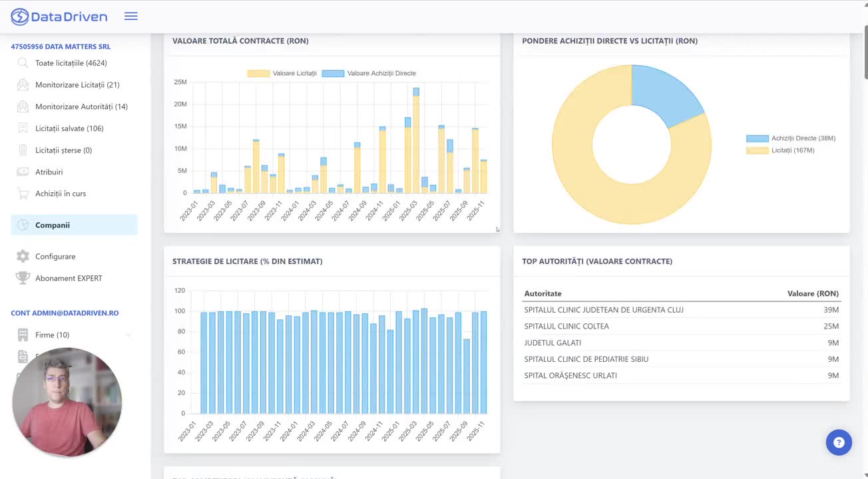Image resolution: width=868 pixels, height=479 pixels.
Task: Click the Achiziții Directe (38M) blue legend swatch
Action: [757, 138]
